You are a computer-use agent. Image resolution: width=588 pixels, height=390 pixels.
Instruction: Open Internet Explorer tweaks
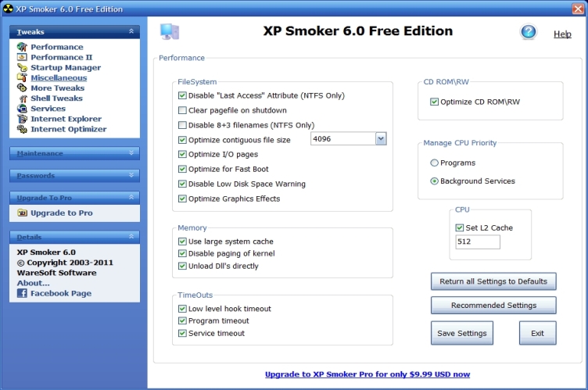[x=66, y=119]
